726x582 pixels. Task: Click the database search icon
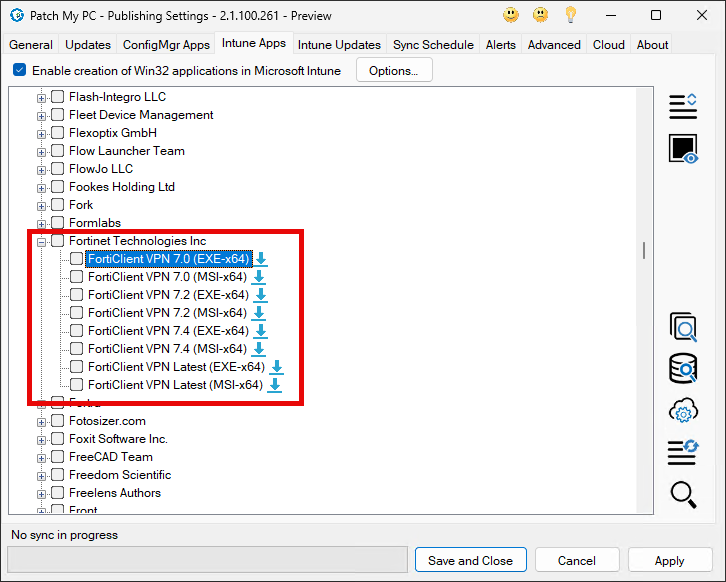(x=683, y=369)
